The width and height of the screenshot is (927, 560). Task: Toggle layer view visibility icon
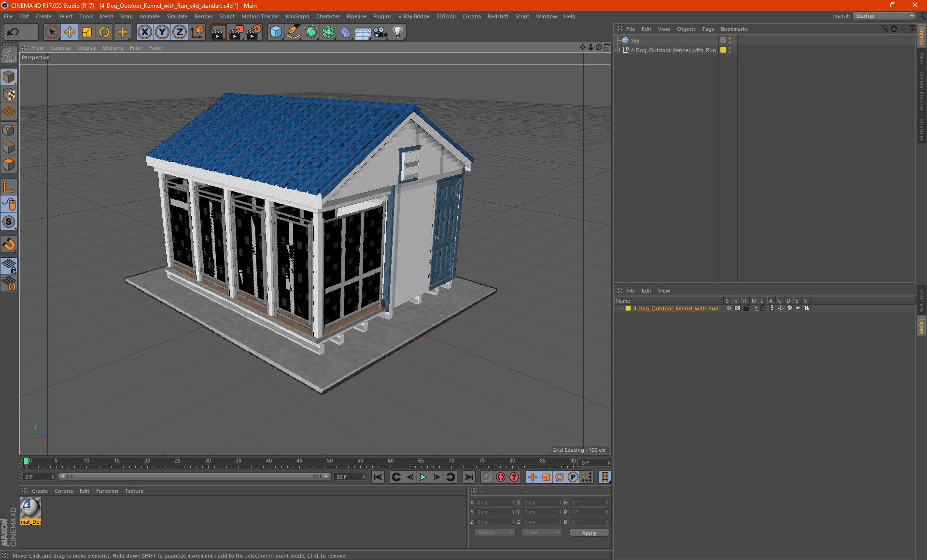point(737,308)
